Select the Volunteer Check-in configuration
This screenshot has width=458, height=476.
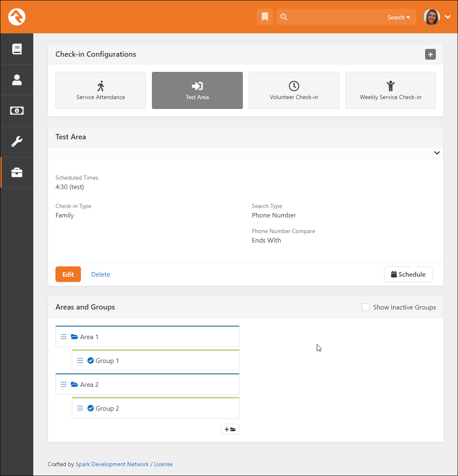294,90
